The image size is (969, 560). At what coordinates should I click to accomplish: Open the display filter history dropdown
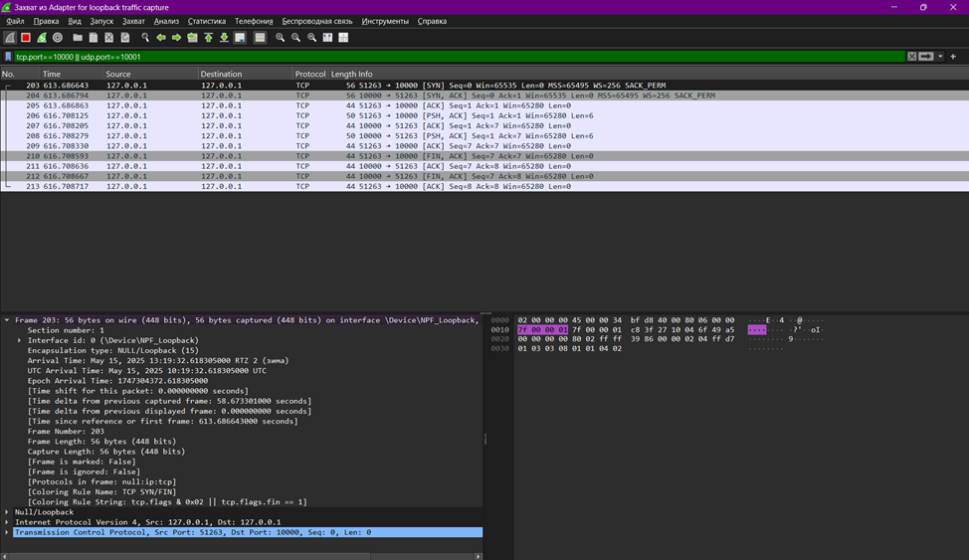(x=940, y=57)
